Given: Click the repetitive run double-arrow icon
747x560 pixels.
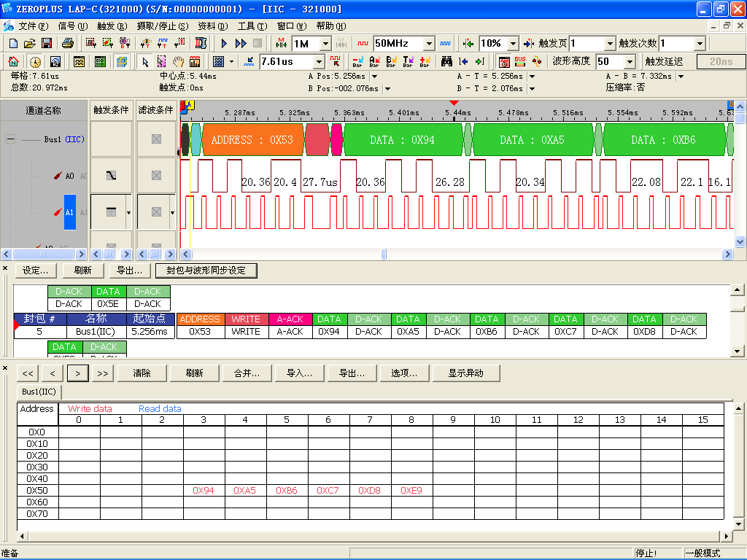Looking at the screenshot, I should [x=241, y=44].
